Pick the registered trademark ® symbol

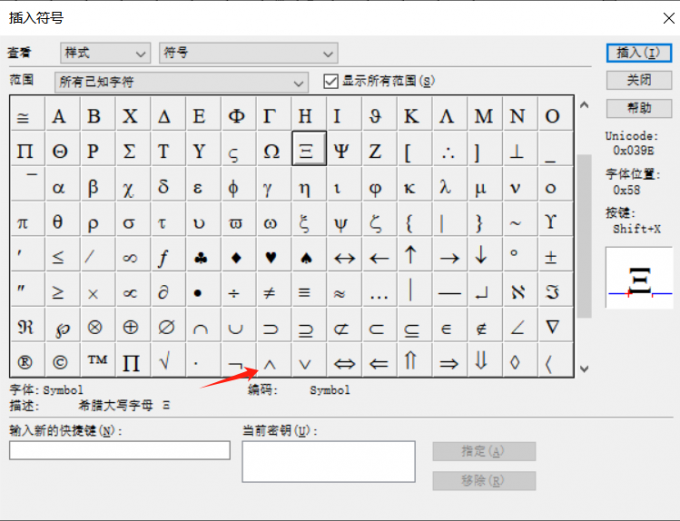pyautogui.click(x=25, y=362)
